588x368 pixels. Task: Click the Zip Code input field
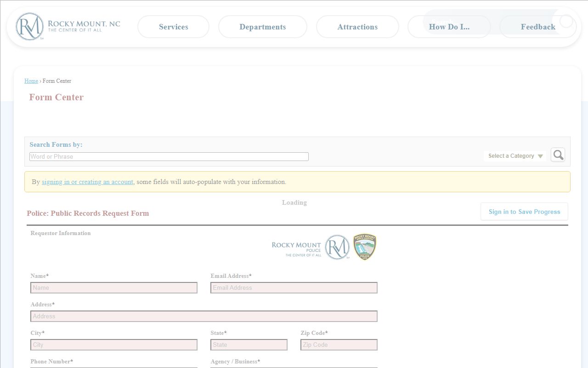pos(339,345)
